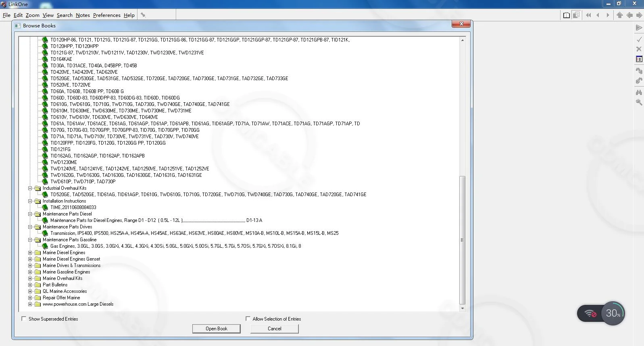The height and width of the screenshot is (346, 644).
Task: Select the TID162AG, TID162AGP book entry
Action: pos(98,156)
